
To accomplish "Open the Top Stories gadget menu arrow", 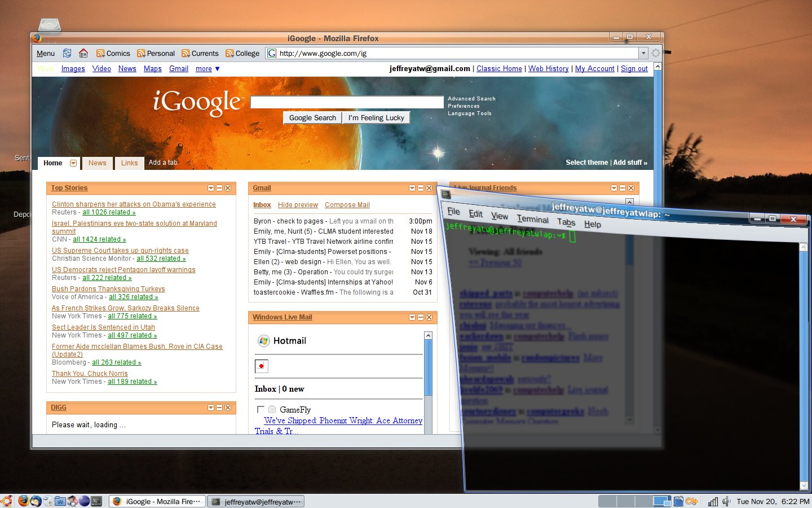I will (x=211, y=188).
